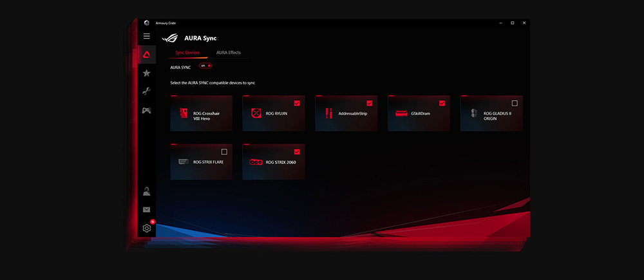Click the ROG Crosshair VIII Hero label
644x280 pixels.
206,116
